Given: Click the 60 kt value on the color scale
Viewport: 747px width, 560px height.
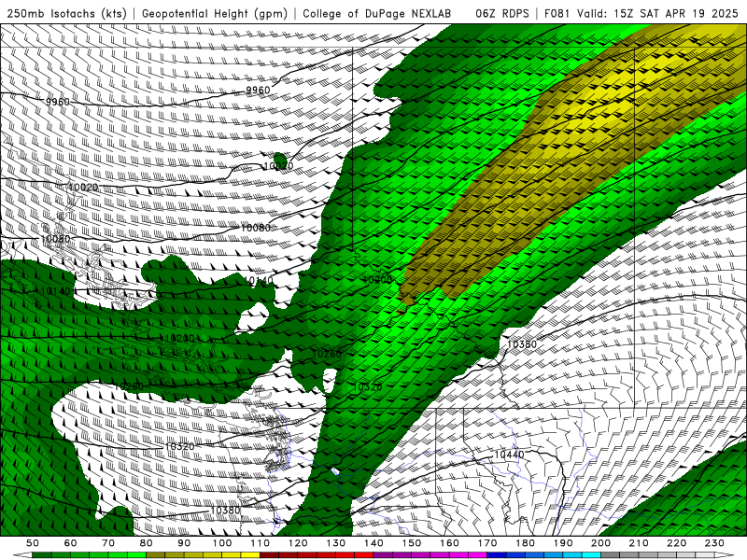Looking at the screenshot, I should coord(71,543).
